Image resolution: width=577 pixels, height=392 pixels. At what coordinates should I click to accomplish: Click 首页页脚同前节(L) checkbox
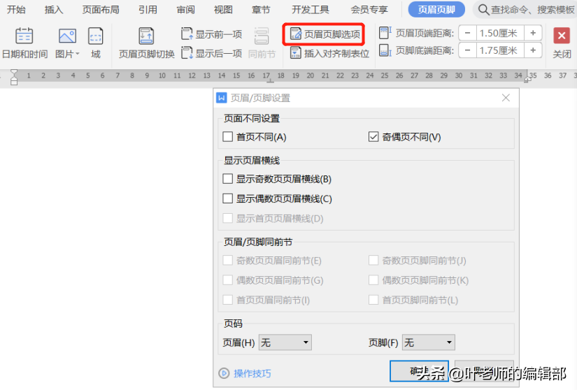pos(373,300)
